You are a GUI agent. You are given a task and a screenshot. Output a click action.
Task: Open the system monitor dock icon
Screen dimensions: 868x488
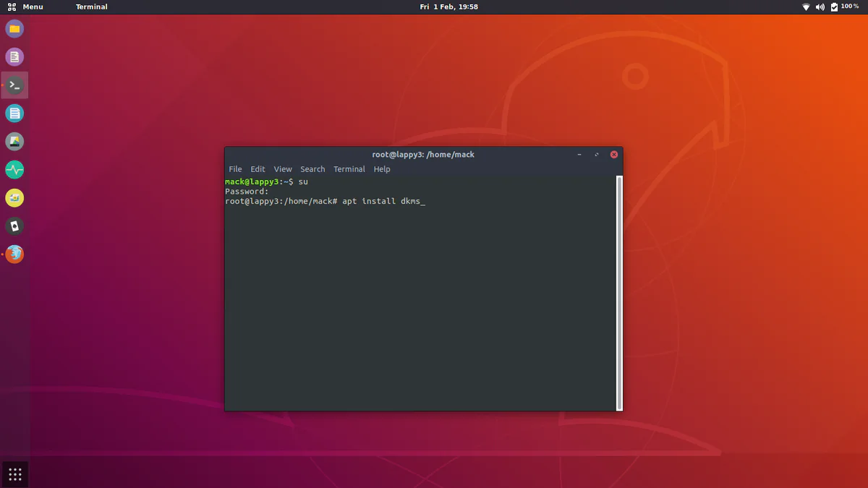tap(14, 169)
